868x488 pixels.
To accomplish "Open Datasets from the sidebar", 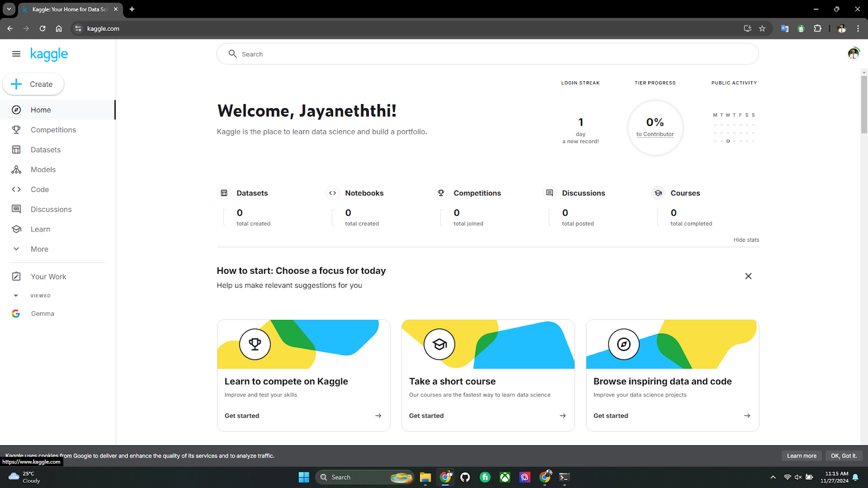I will (x=58, y=150).
